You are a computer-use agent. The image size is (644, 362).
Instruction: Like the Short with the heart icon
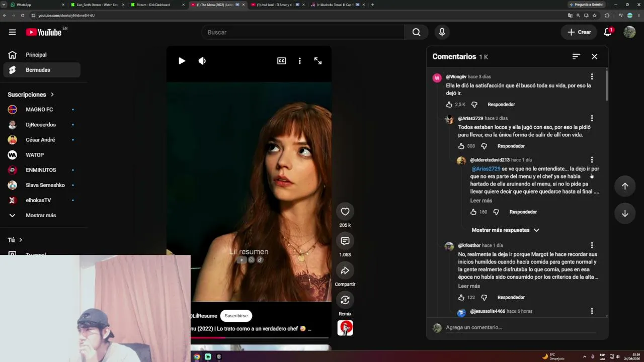point(345,212)
